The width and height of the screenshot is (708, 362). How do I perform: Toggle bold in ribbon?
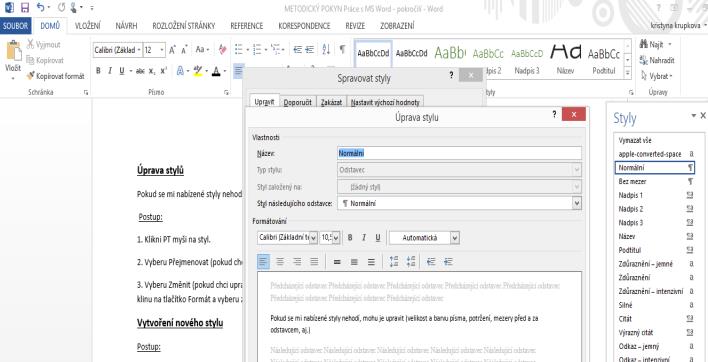click(x=98, y=71)
